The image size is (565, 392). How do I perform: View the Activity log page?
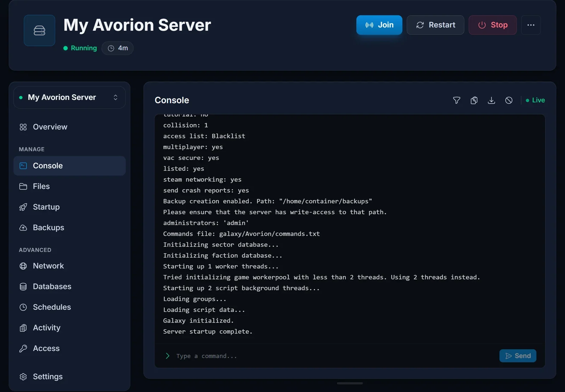tap(70, 328)
